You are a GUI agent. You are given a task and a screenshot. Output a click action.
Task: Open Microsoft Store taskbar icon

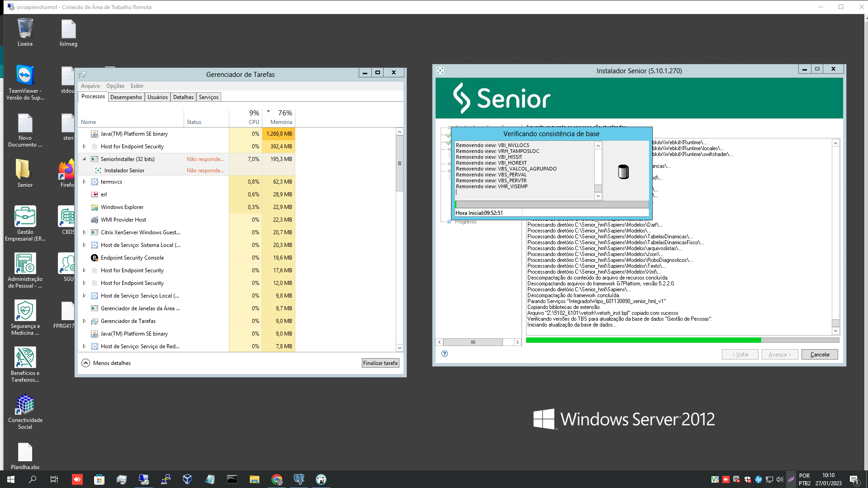[99, 479]
